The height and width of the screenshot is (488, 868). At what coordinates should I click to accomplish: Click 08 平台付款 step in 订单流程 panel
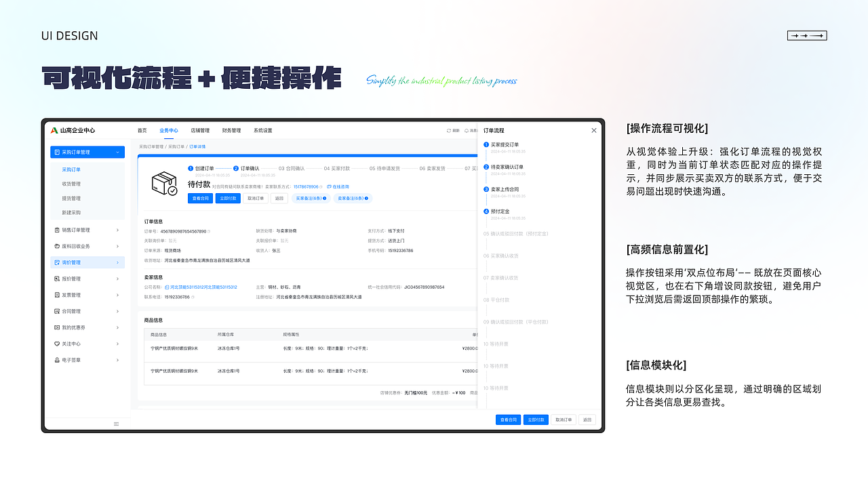[496, 300]
